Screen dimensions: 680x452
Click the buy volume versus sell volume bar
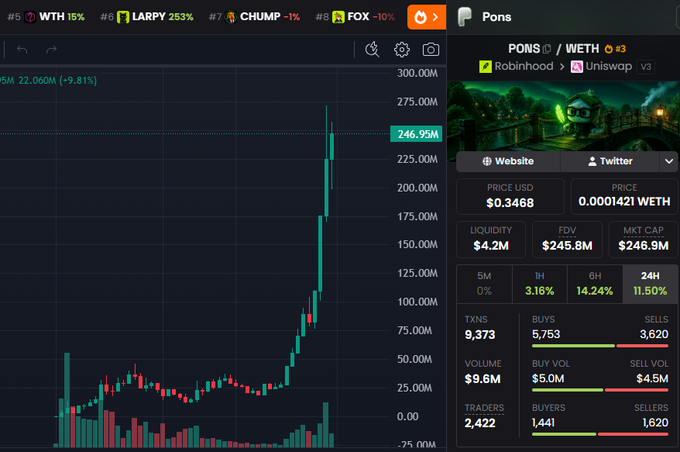click(600, 390)
